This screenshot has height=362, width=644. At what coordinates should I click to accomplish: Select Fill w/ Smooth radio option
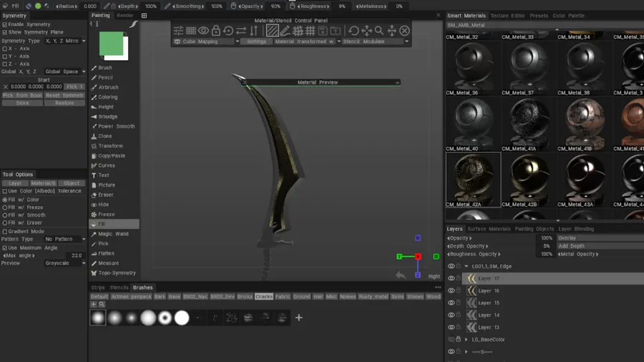pyautogui.click(x=5, y=215)
